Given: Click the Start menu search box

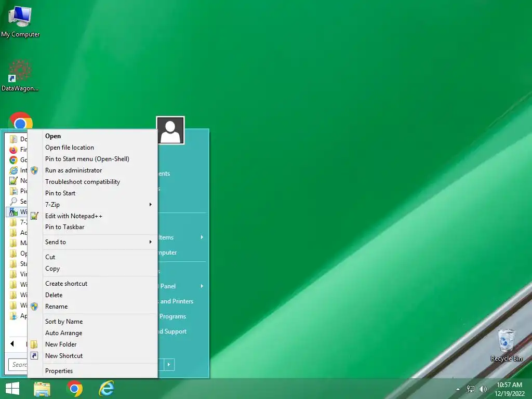Looking at the screenshot, I should pos(18,365).
